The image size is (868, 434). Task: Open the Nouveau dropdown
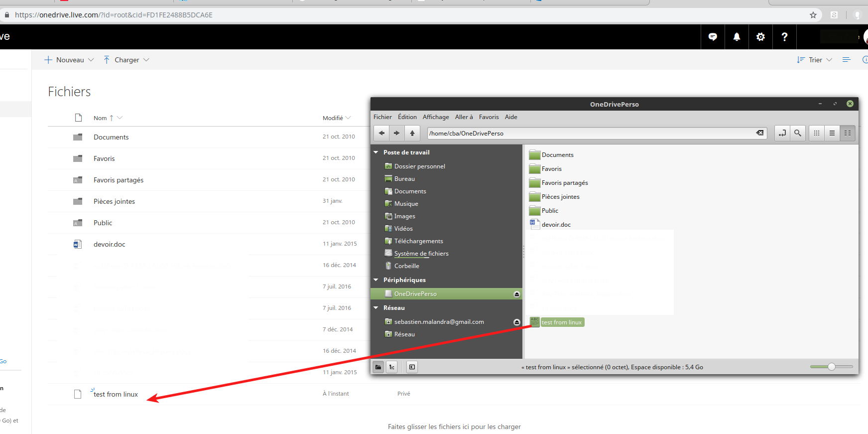pos(69,60)
